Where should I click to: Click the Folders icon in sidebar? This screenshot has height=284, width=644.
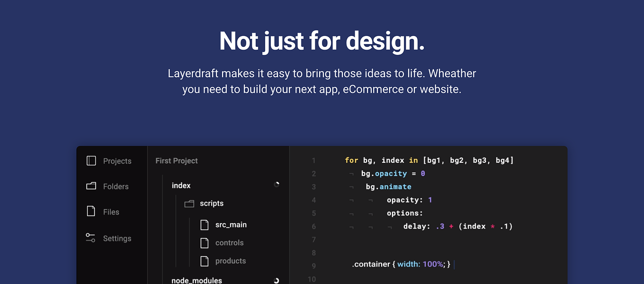point(91,186)
